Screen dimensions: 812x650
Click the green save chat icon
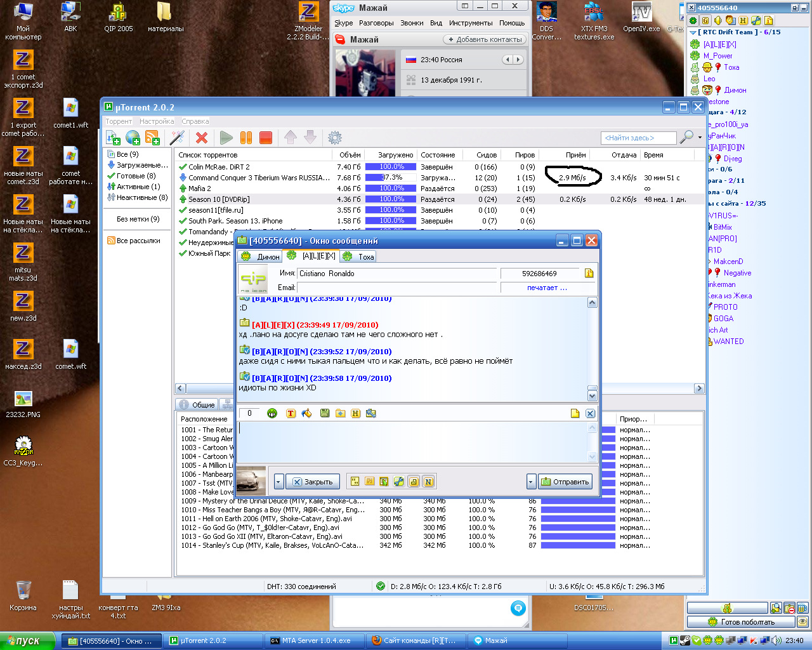point(325,413)
